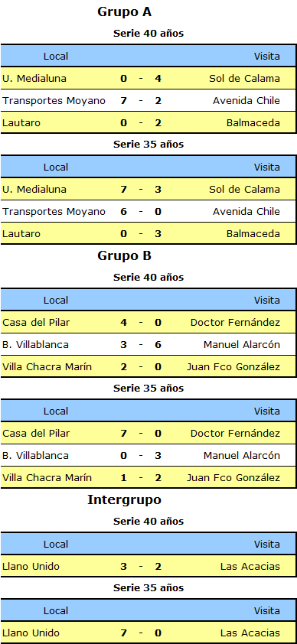The height and width of the screenshot is (644, 297).
Task: Select B. Villablanca in Grupo B Serie 40
Action: pyautogui.click(x=35, y=345)
